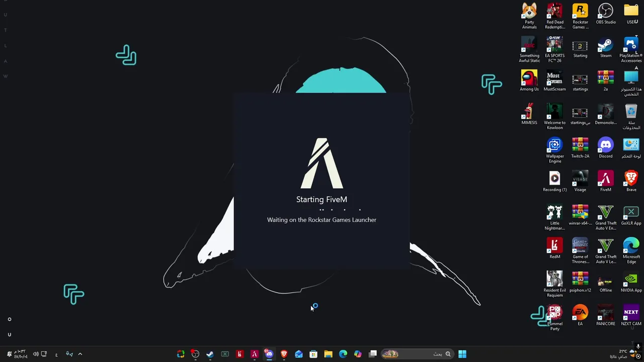Screen dimensions: 644x362
Task: Open the Pummel Party desktop shortcut
Action: 555,318
